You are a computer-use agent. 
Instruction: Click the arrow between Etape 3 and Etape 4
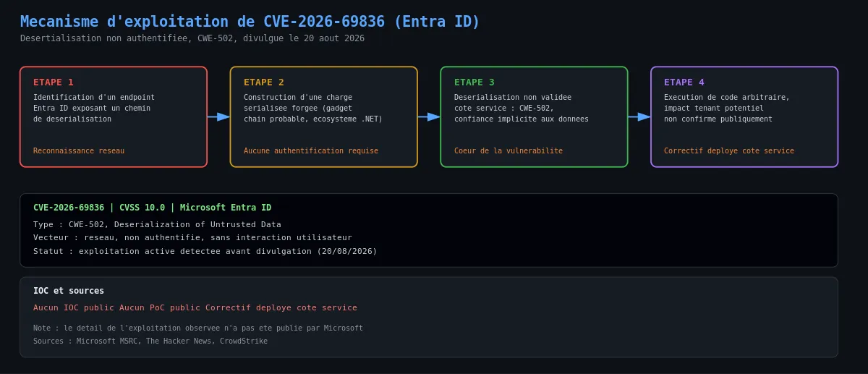point(639,116)
